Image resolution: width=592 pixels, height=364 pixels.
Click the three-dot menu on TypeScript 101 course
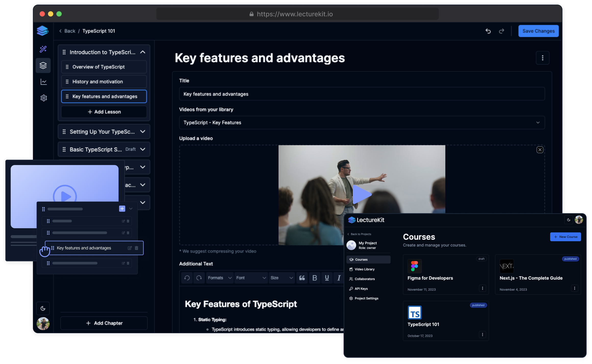point(482,334)
